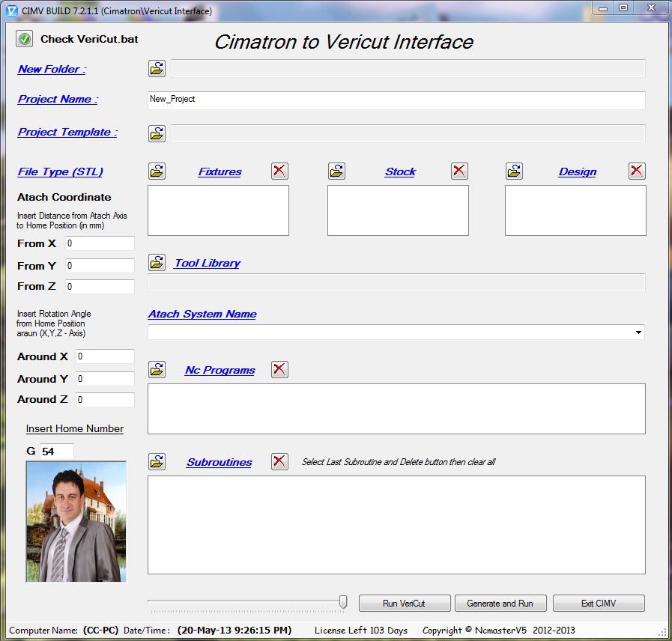
Task: Click the G home number field
Action: tap(57, 452)
